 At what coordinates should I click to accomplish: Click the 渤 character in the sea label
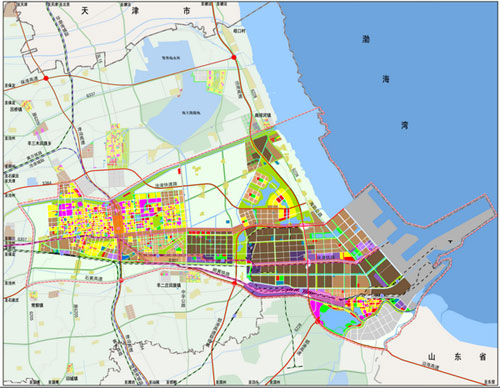(366, 39)
